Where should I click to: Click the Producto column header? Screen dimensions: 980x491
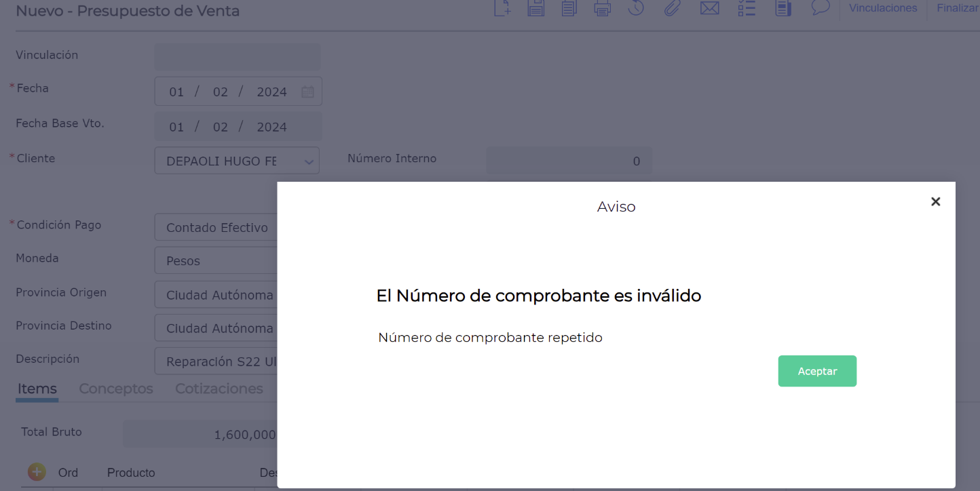click(131, 473)
